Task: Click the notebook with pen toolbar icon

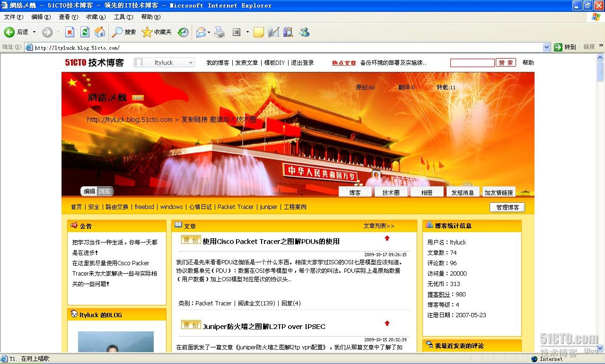Action: tap(273, 32)
